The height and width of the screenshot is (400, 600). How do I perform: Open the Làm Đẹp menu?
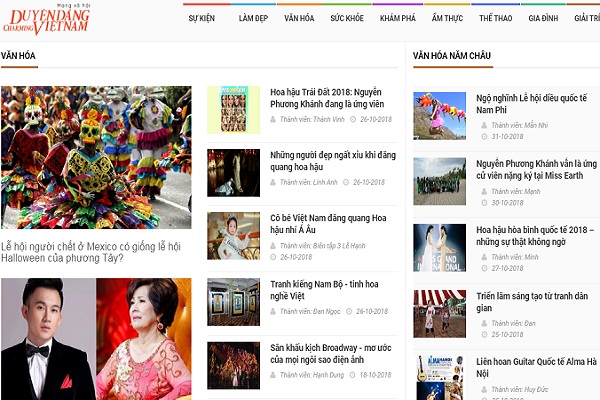tap(252, 19)
